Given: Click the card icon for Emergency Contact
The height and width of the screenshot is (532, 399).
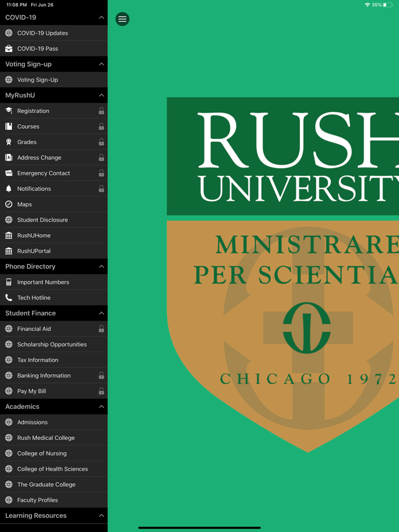Looking at the screenshot, I should [x=9, y=173].
